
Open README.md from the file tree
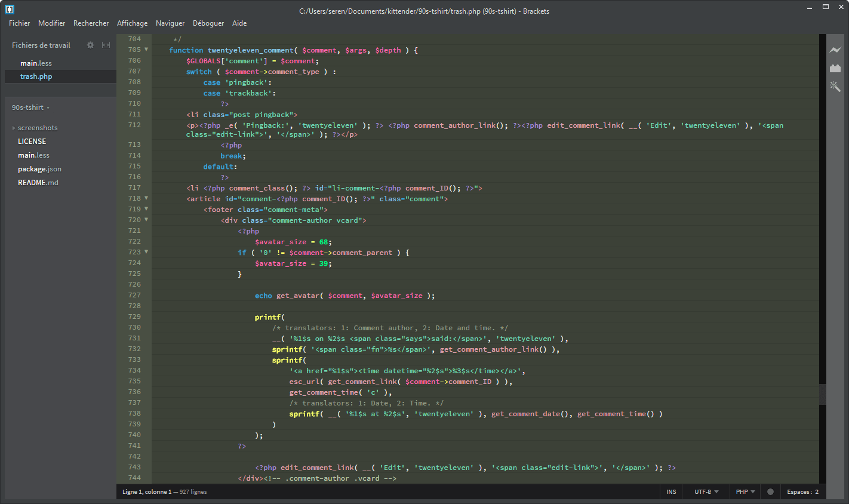point(38,183)
